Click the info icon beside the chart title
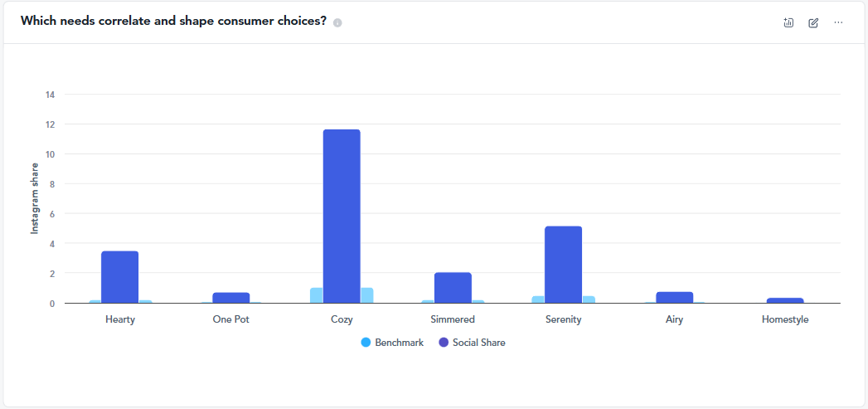 [337, 22]
